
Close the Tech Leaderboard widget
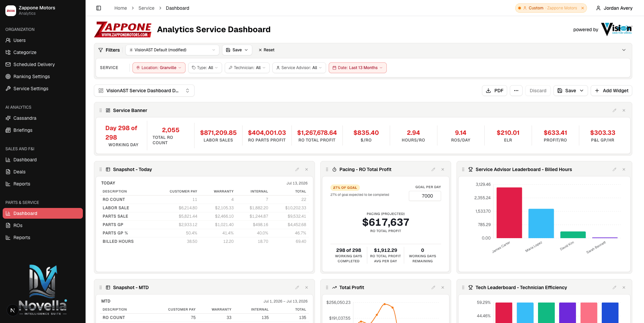pos(624,287)
